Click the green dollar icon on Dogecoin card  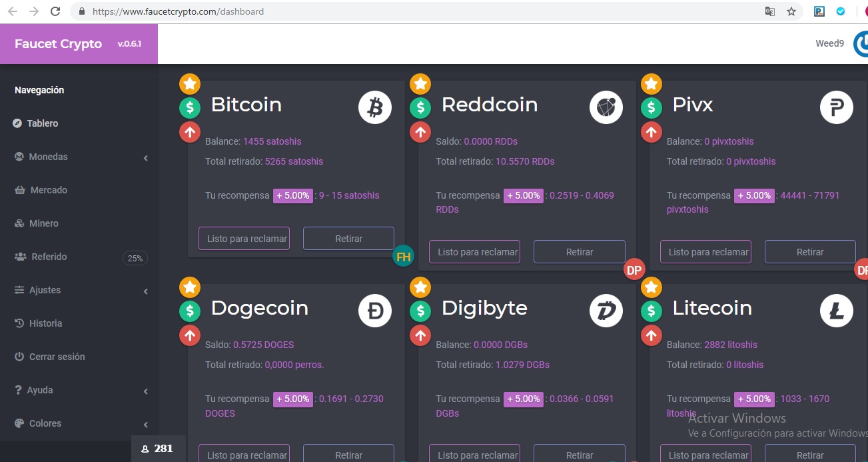coord(190,311)
